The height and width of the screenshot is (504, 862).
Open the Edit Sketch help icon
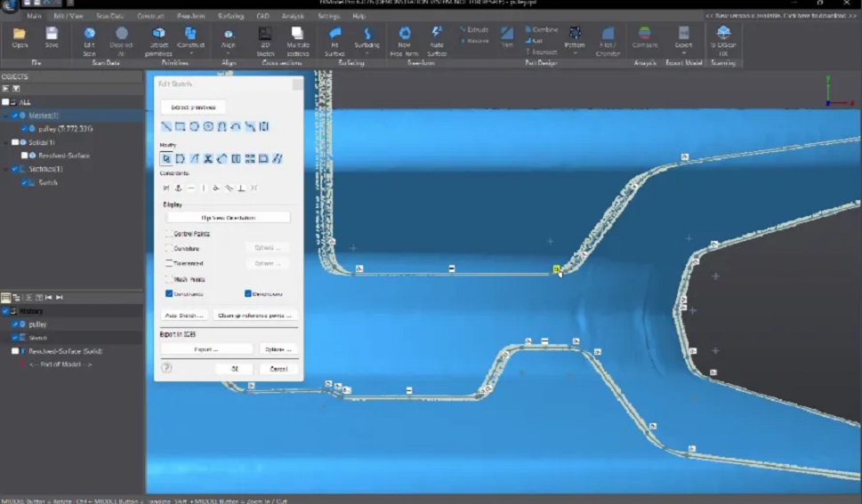(x=166, y=368)
